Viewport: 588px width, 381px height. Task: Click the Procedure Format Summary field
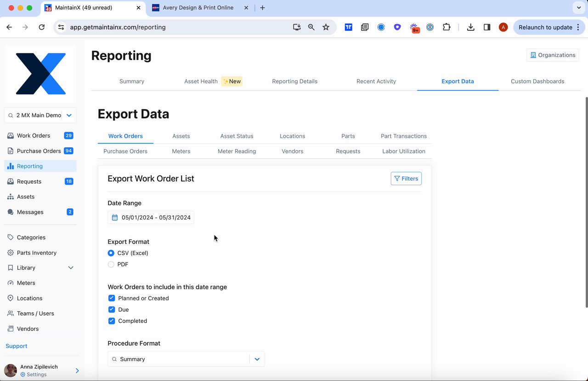[186, 359]
